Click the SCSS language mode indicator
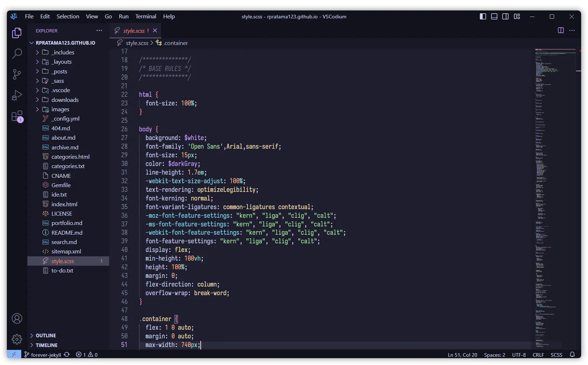The height and width of the screenshot is (365, 588). tap(556, 355)
